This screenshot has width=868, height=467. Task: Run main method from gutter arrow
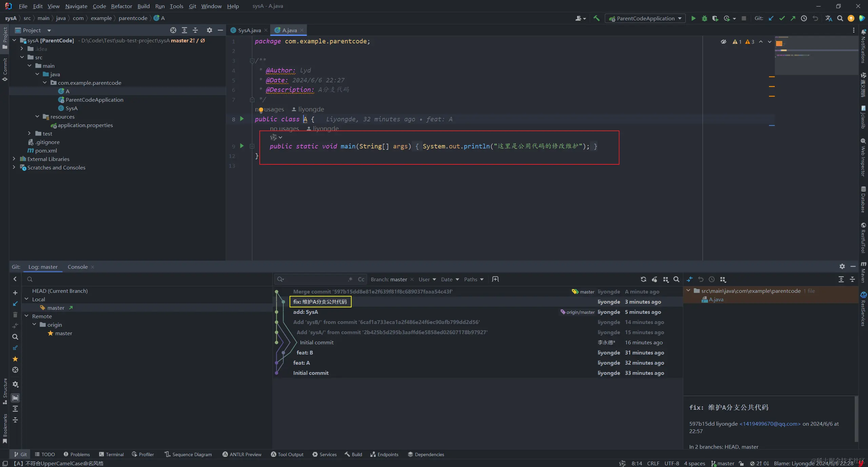click(242, 146)
